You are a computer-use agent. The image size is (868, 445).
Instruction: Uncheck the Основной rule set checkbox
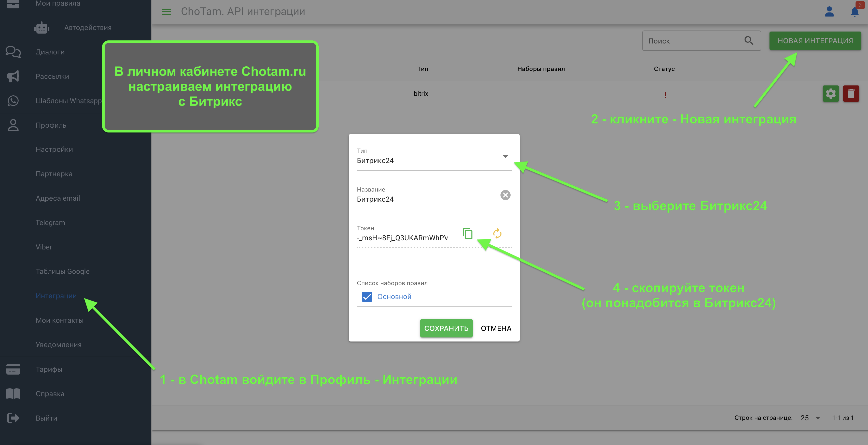[367, 296]
